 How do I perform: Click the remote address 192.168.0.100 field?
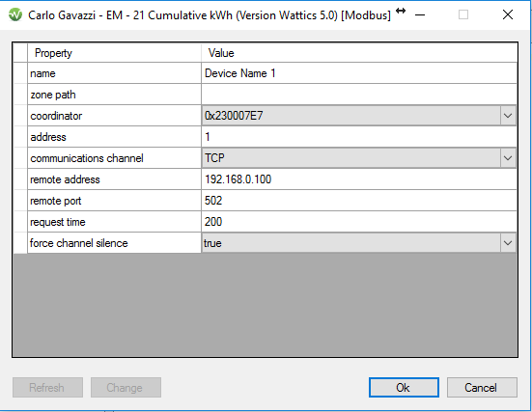point(359,179)
